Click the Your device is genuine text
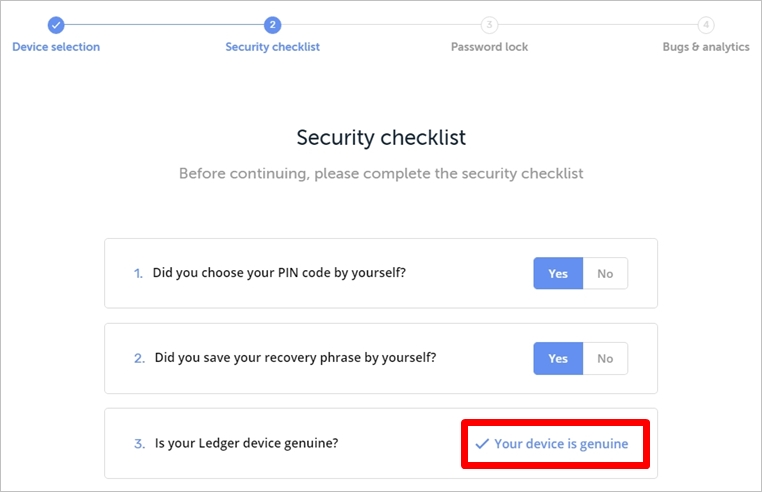The height and width of the screenshot is (492, 762). tap(561, 443)
